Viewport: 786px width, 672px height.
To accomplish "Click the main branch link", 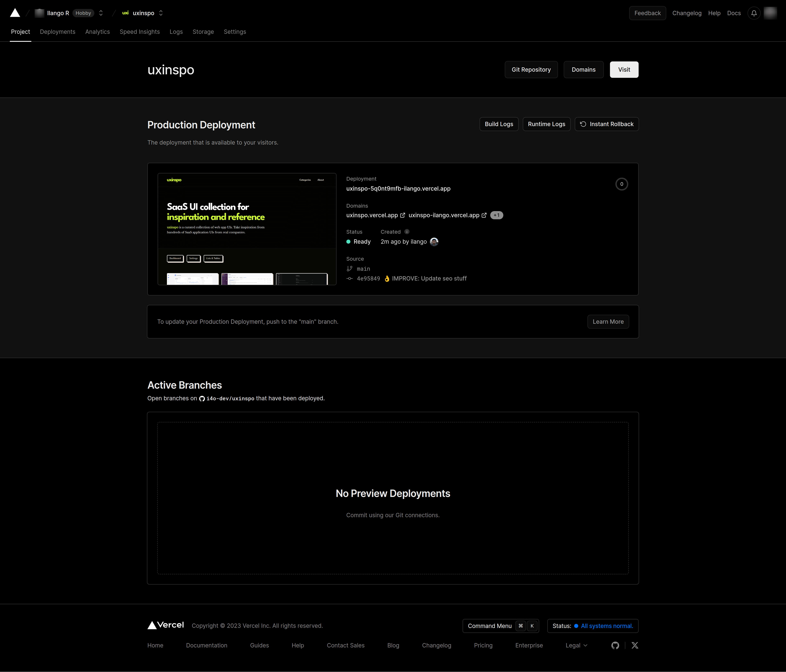I will (363, 269).
